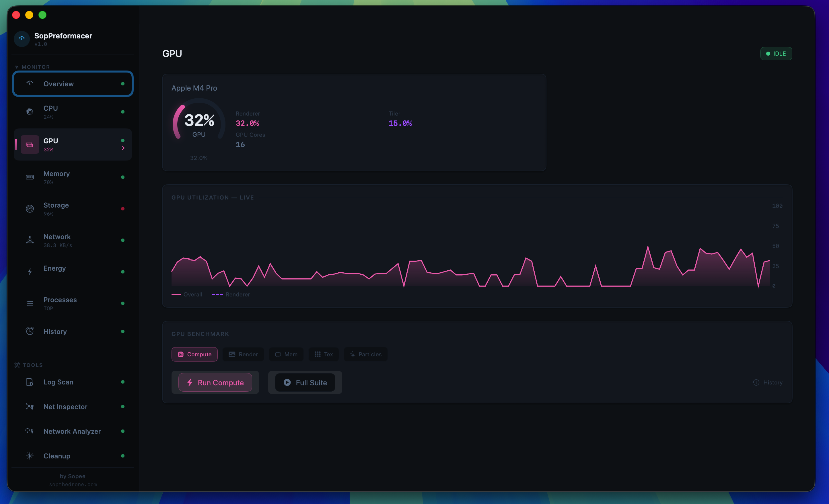Switch to the Render benchmark tab

click(243, 354)
